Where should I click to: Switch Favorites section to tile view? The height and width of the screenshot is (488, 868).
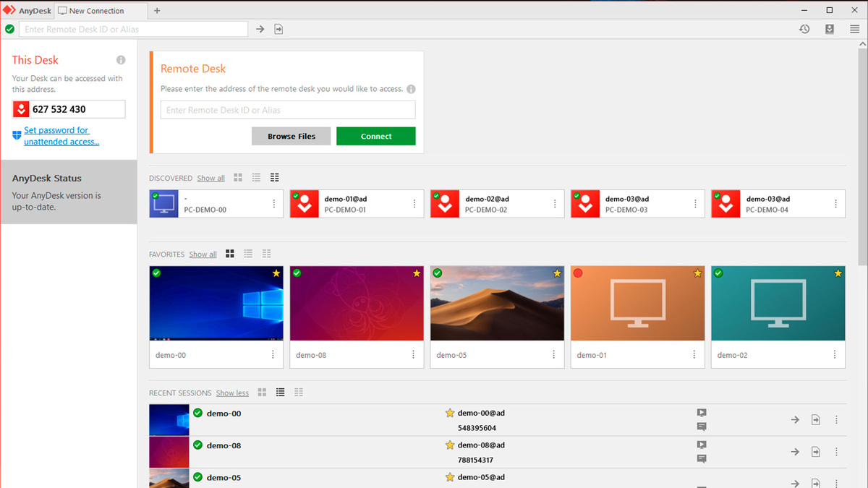(x=230, y=254)
